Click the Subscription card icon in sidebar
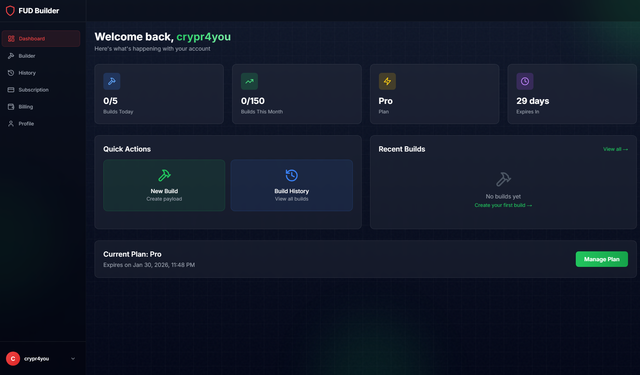The width and height of the screenshot is (640, 375). point(11,90)
